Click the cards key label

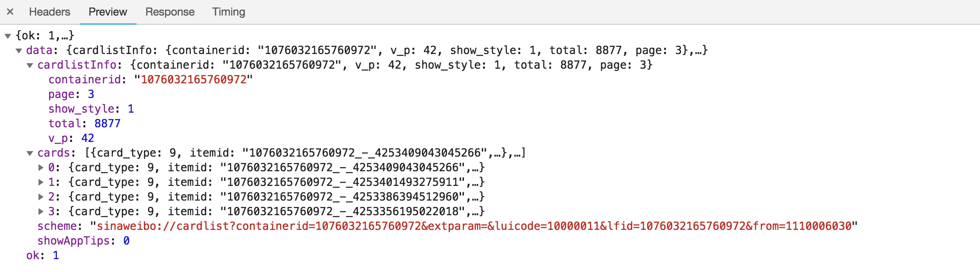pyautogui.click(x=54, y=153)
